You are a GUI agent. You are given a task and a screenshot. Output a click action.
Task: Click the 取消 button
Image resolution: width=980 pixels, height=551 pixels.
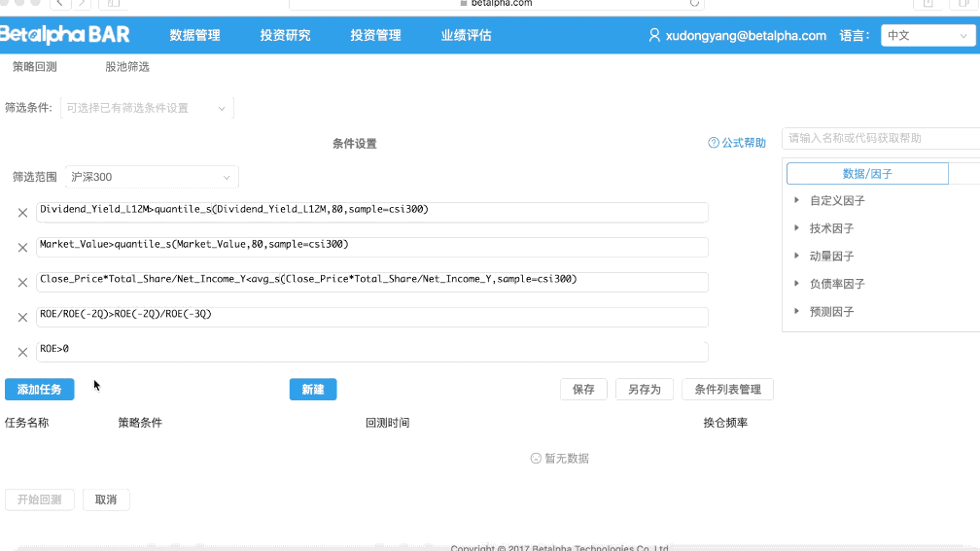[106, 499]
